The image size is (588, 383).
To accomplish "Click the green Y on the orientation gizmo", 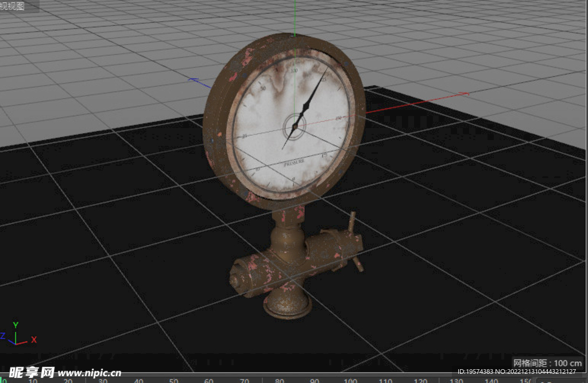I will [16, 324].
